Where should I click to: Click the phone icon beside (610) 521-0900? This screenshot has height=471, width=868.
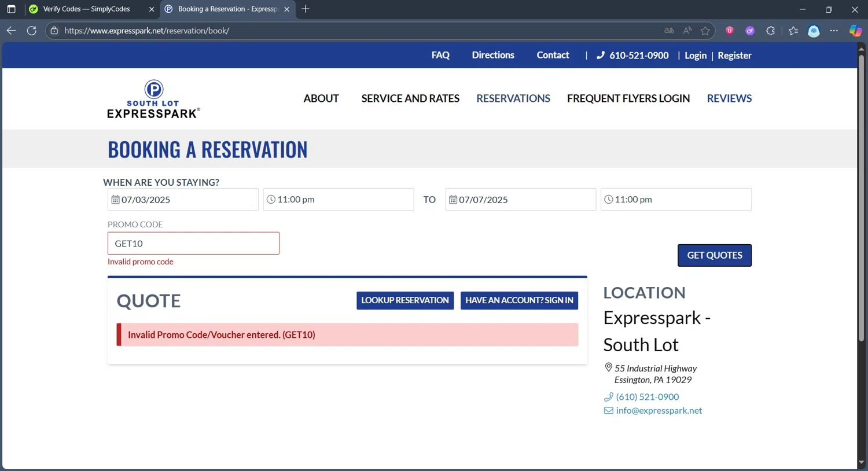click(609, 397)
